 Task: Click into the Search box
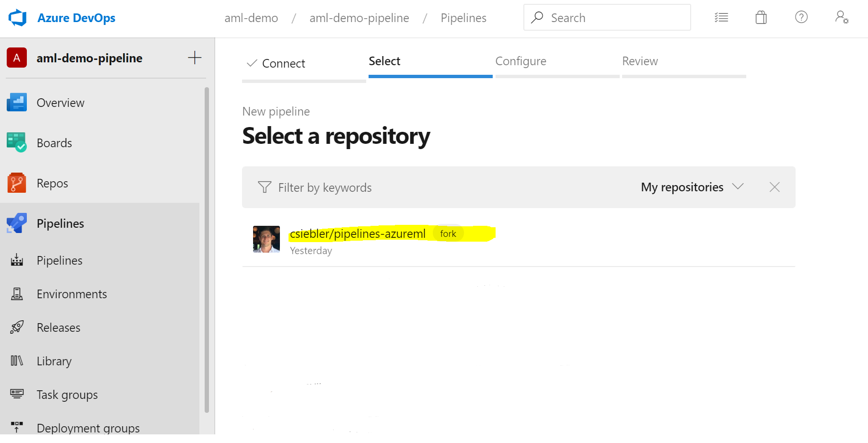607,17
